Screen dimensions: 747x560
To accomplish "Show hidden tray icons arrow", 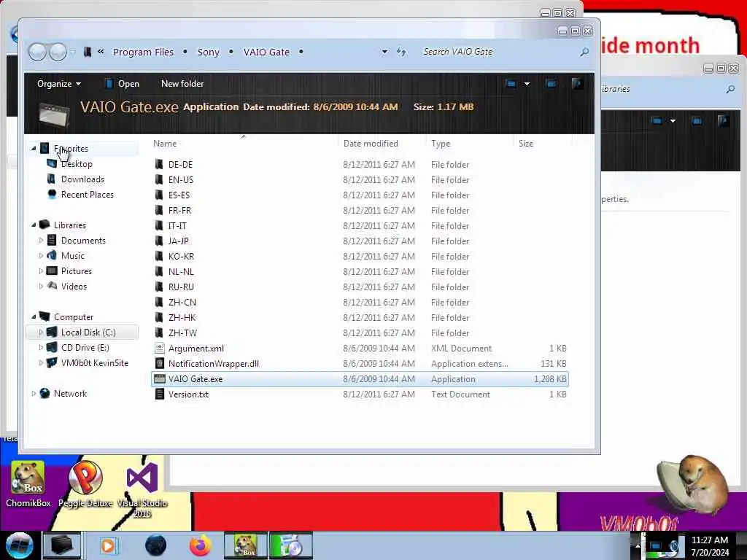I will tap(638, 545).
